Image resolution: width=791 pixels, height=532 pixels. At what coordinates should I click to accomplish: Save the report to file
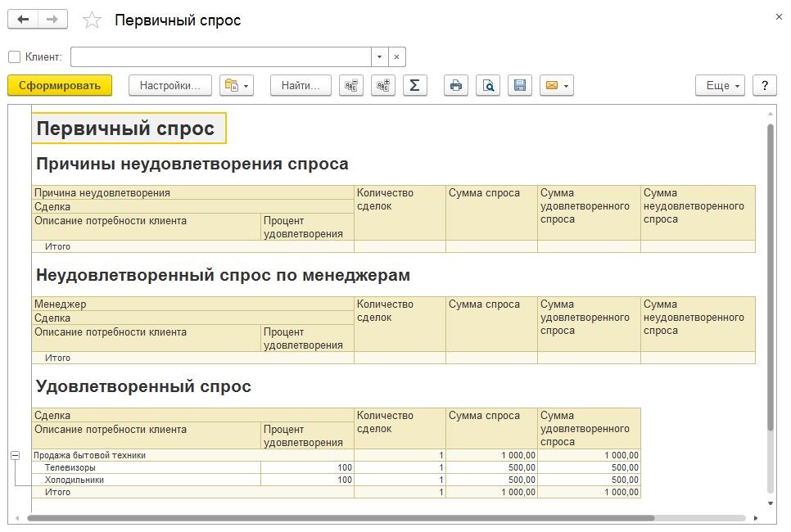coord(520,86)
